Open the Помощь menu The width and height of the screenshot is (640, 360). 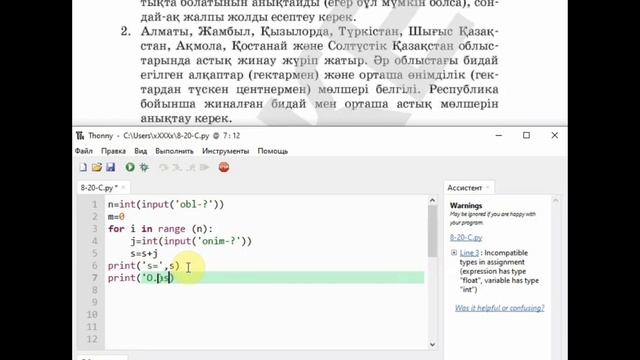(273, 151)
